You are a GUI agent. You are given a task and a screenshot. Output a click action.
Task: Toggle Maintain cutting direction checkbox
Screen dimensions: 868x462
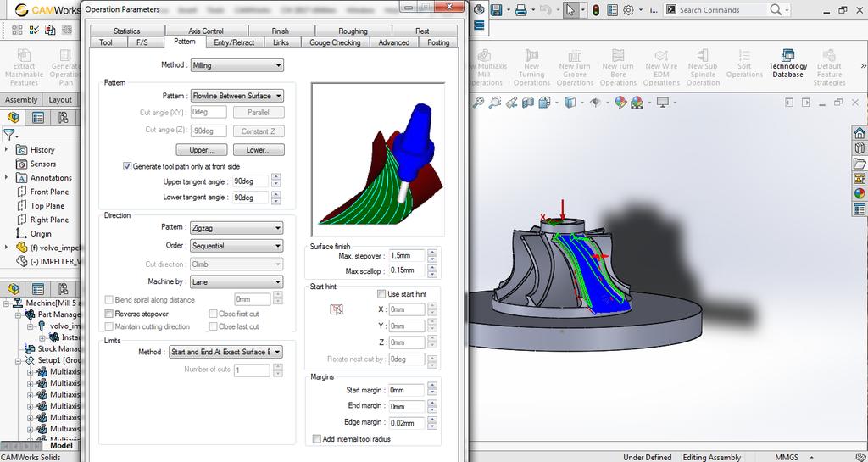pos(109,326)
